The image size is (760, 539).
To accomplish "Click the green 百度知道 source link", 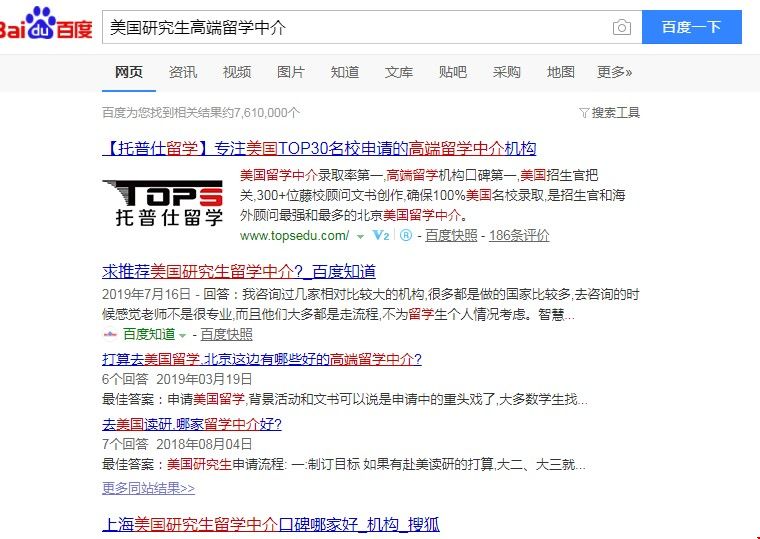I will tap(149, 334).
